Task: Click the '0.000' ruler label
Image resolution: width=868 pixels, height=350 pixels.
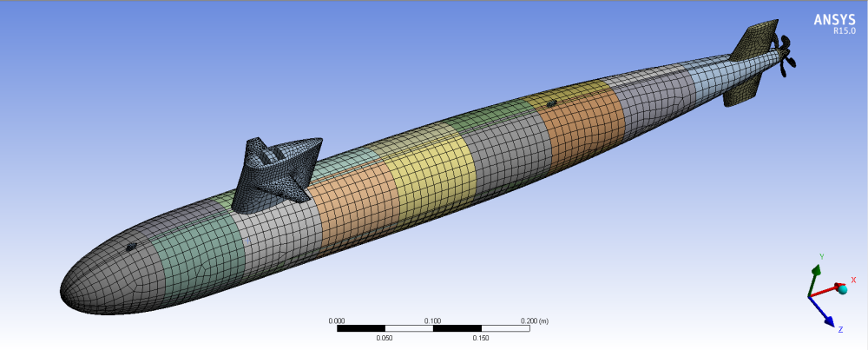Action: point(337,320)
